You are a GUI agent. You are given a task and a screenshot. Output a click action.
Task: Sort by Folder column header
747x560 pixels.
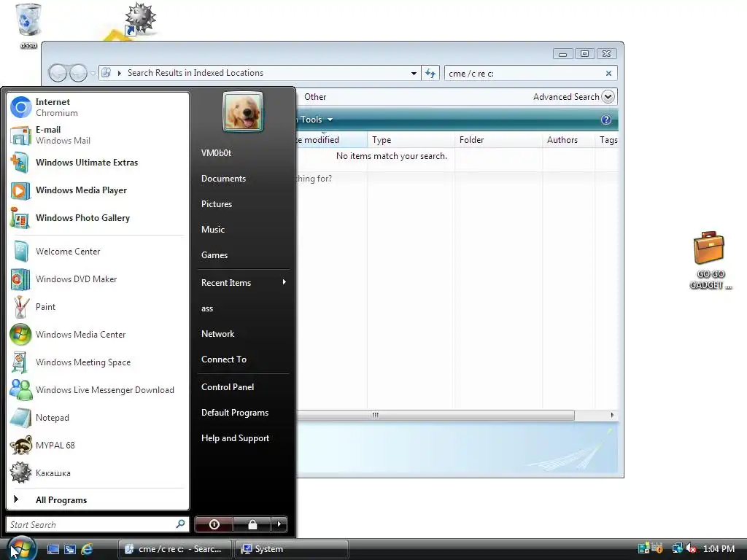(498, 140)
